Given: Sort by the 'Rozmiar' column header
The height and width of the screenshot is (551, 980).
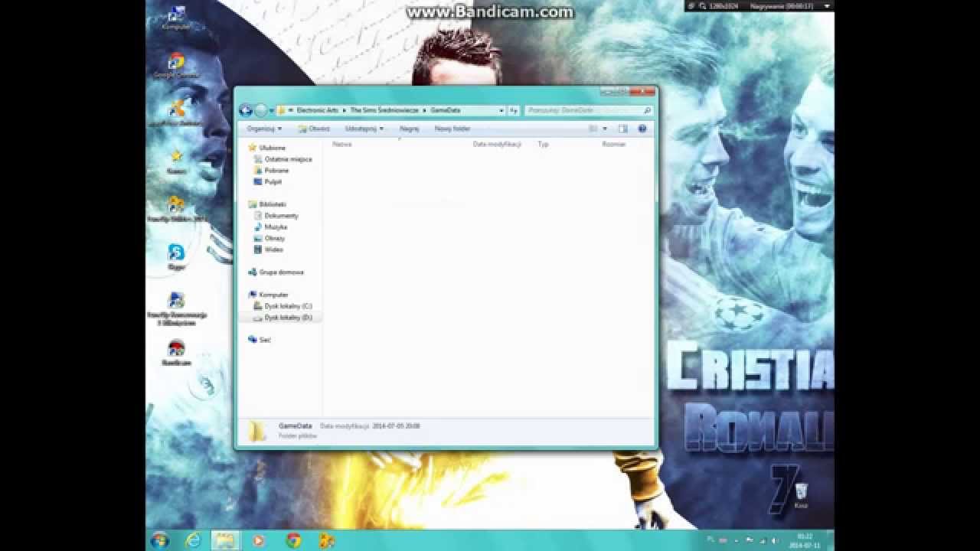Looking at the screenshot, I should pyautogui.click(x=614, y=144).
